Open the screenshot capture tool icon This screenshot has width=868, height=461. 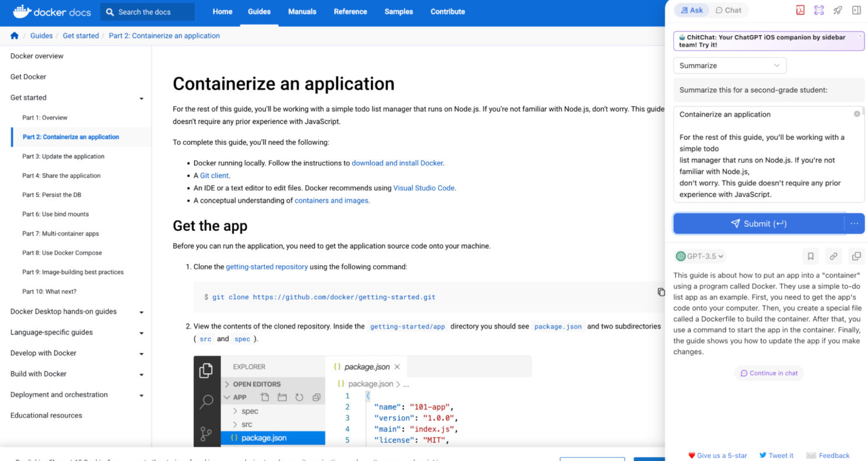(819, 10)
